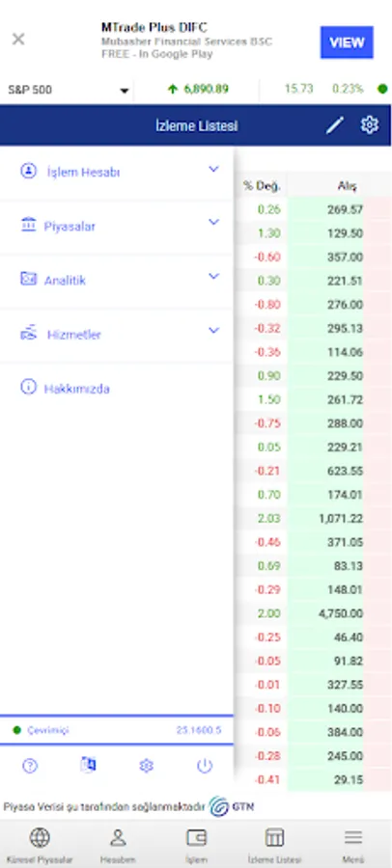Expand the Analitik section chevron
The width and height of the screenshot is (392, 868).
coord(213,276)
